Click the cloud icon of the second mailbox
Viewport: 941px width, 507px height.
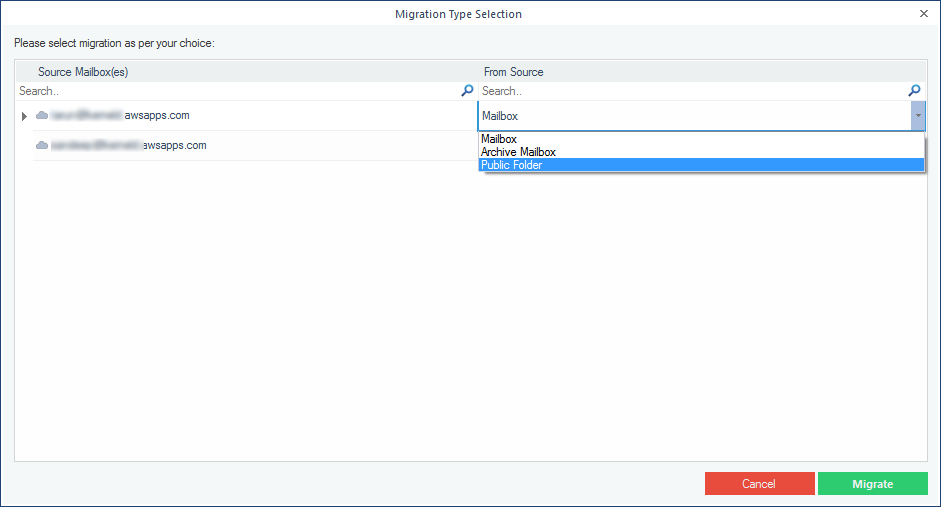click(42, 146)
